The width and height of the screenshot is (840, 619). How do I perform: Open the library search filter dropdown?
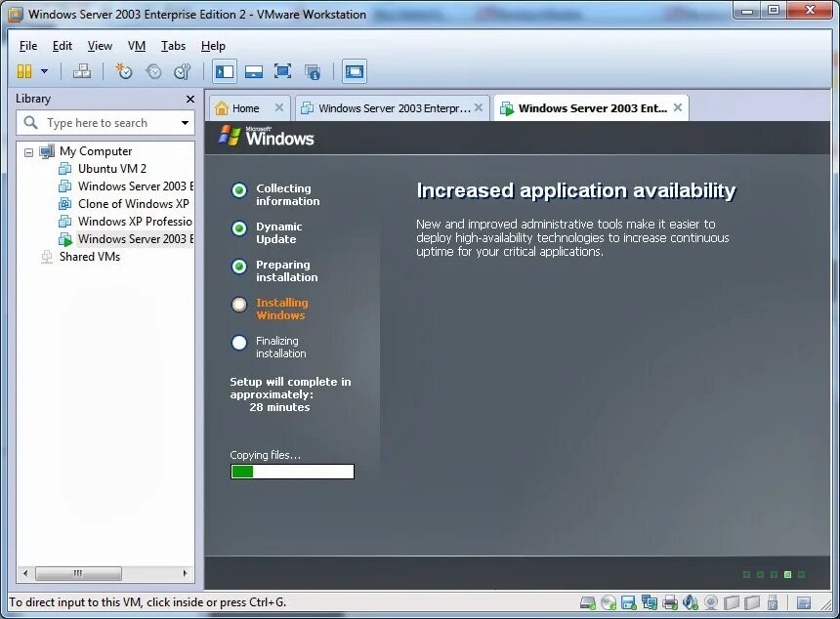point(185,123)
